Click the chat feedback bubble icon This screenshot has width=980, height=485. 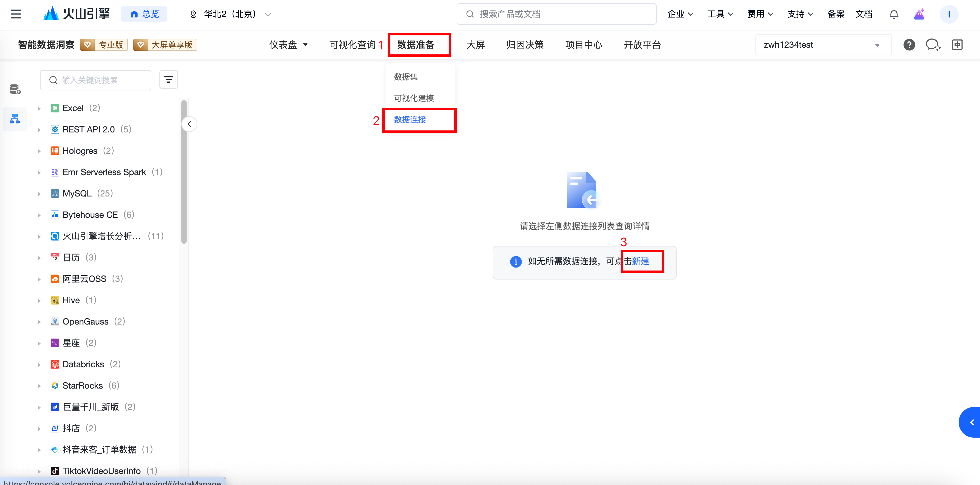(932, 45)
